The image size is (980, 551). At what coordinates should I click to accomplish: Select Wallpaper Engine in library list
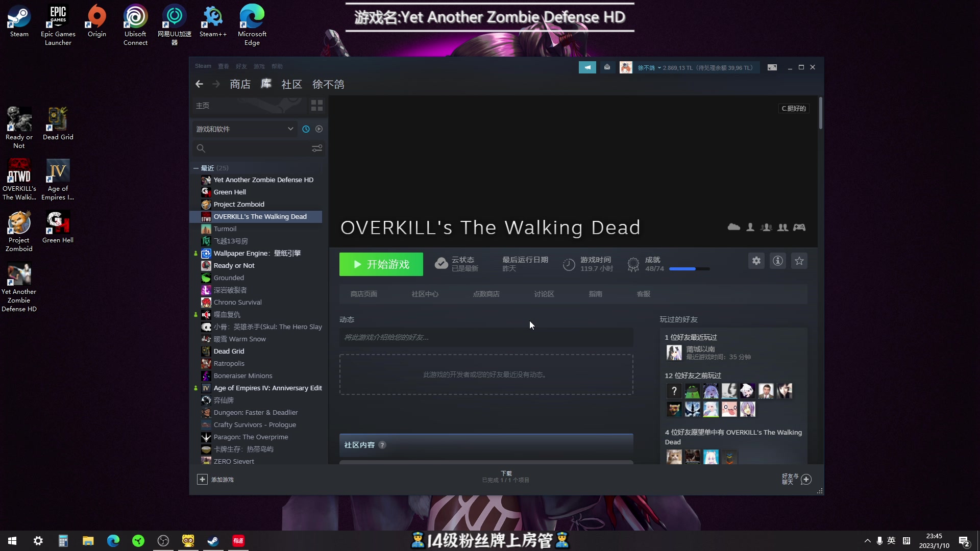(258, 253)
